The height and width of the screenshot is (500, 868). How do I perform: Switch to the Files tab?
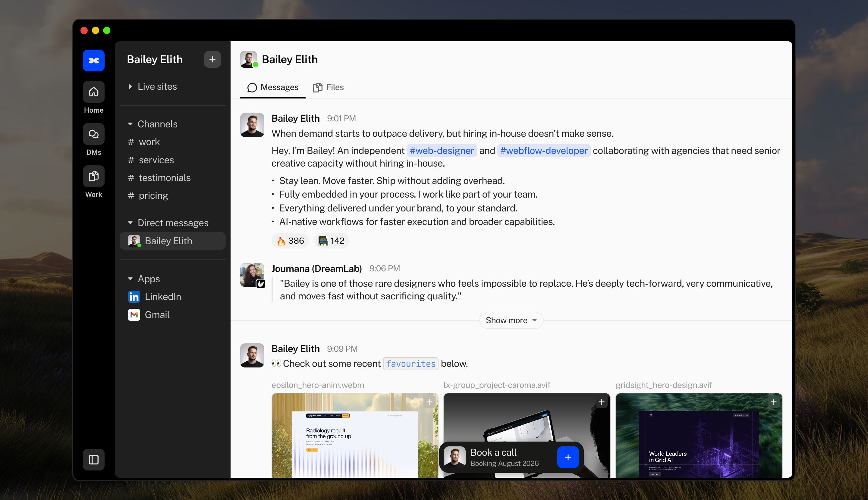click(x=328, y=87)
